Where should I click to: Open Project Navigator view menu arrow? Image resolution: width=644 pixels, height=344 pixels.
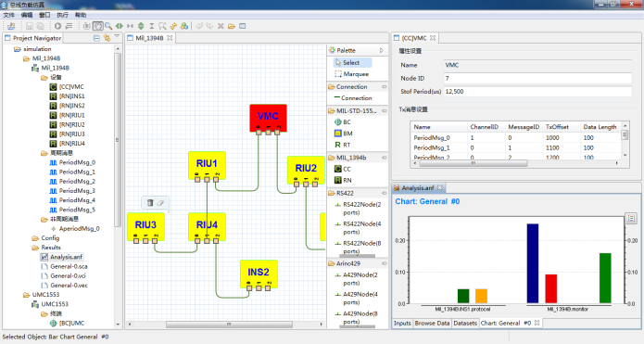[117, 37]
